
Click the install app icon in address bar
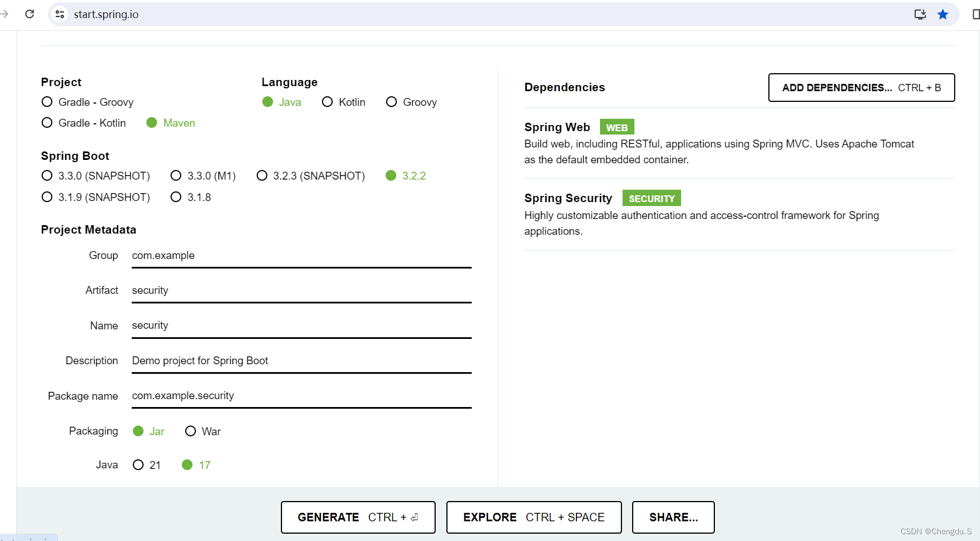tap(920, 14)
